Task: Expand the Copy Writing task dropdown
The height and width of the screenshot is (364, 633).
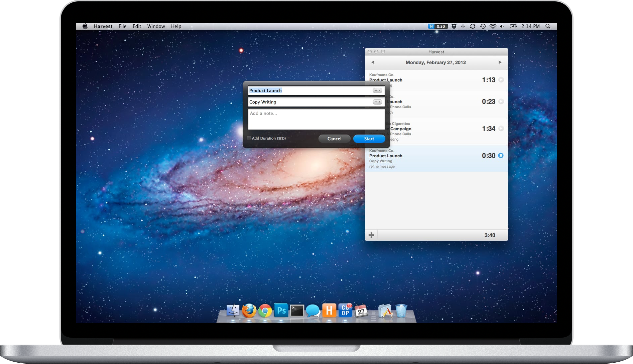Action: pyautogui.click(x=377, y=102)
